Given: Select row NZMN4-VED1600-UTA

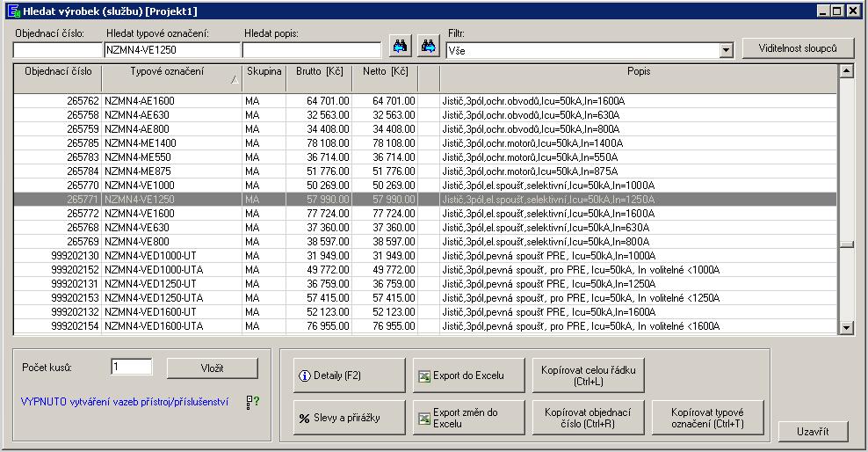Looking at the screenshot, I should click(425, 326).
